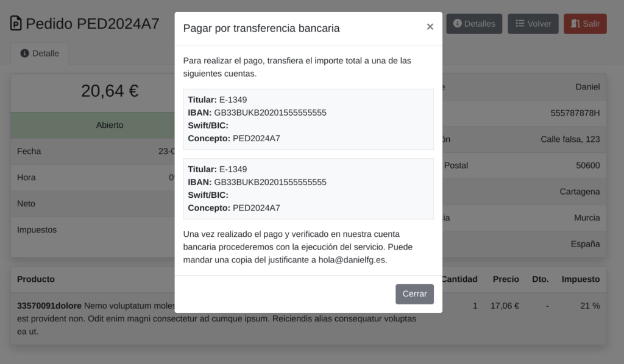Click the Neto row label
The width and height of the screenshot is (624, 364).
(x=26, y=204)
